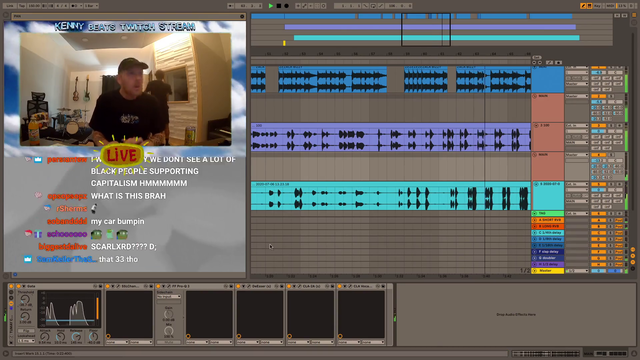Click the Pro-Q 3 Mute button
The width and height of the screenshot is (640, 360).
169,342
